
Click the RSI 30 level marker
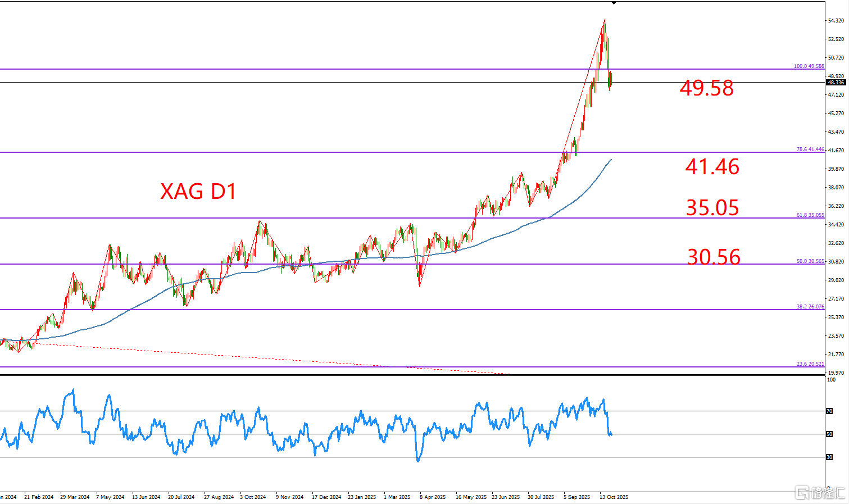829,457
